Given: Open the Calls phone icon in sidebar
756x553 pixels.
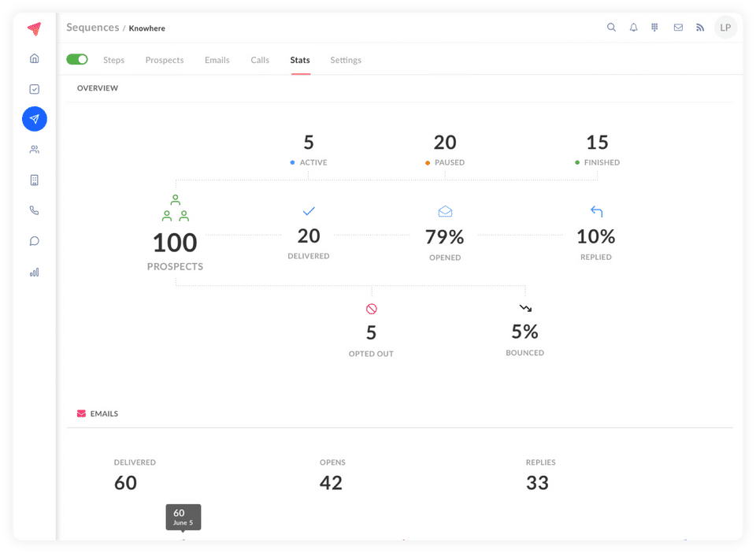Looking at the screenshot, I should point(34,210).
